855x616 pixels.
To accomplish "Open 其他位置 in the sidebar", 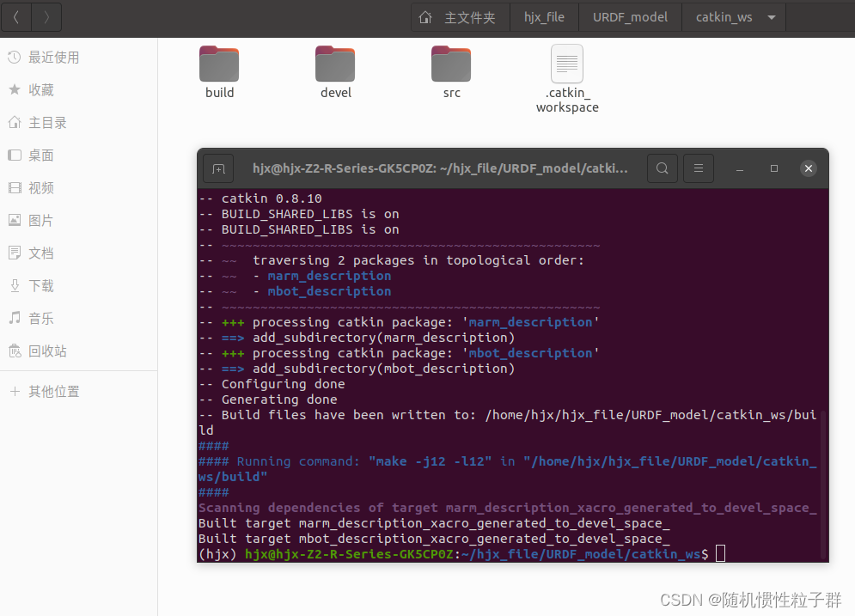I will [78, 392].
